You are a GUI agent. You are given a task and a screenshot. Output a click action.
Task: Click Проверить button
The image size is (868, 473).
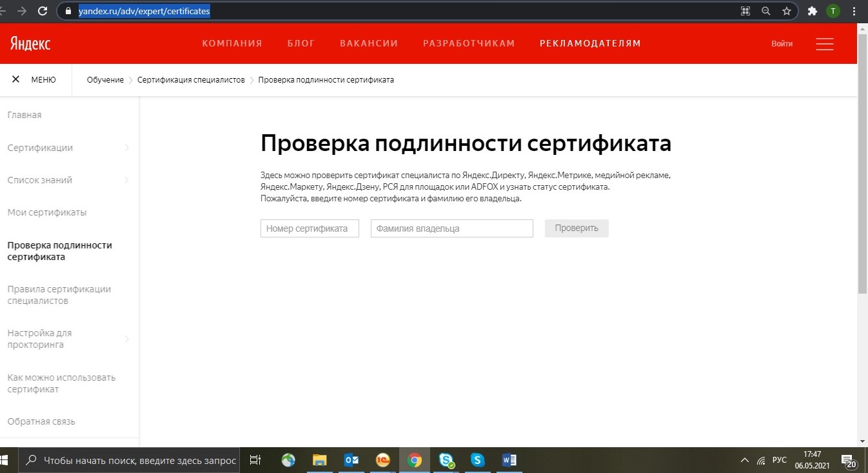click(x=577, y=228)
